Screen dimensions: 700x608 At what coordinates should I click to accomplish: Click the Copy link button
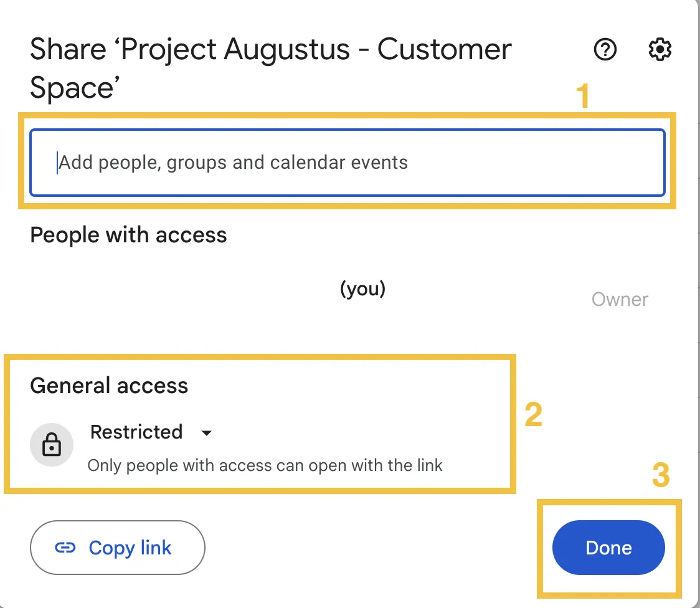pyautogui.click(x=118, y=548)
